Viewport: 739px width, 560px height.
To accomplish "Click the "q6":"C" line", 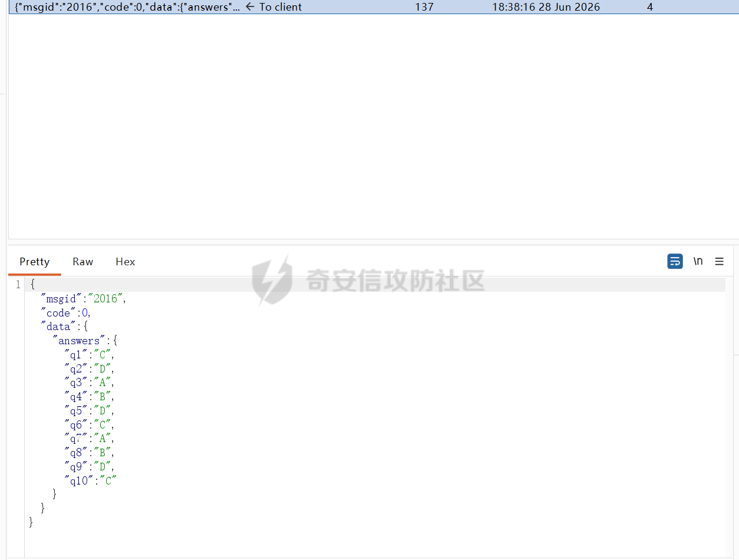I will [89, 425].
